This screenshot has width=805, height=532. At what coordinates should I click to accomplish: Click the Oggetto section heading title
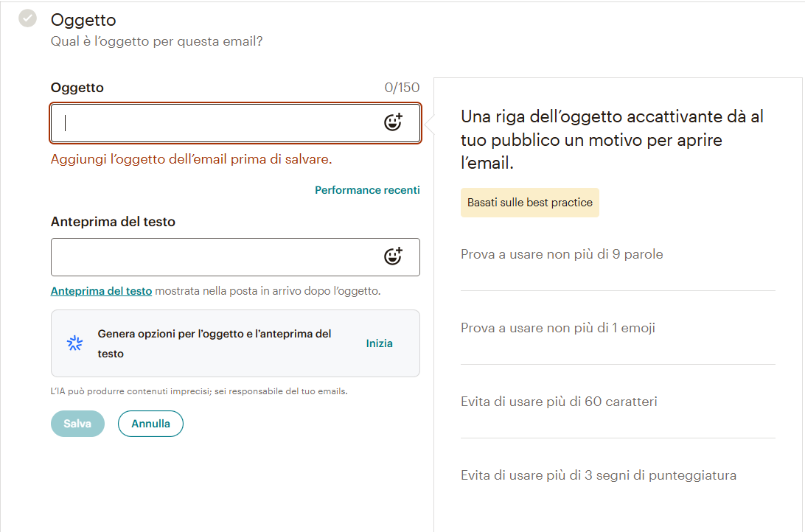[x=83, y=20]
